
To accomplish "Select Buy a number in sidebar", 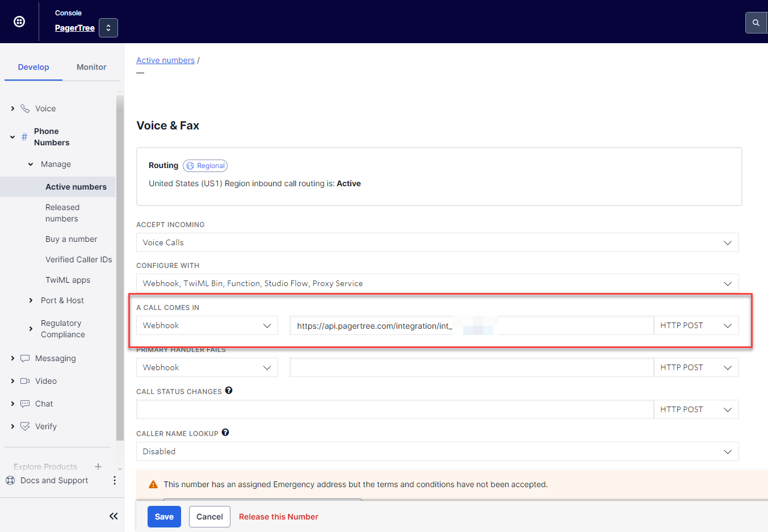I will coord(71,239).
